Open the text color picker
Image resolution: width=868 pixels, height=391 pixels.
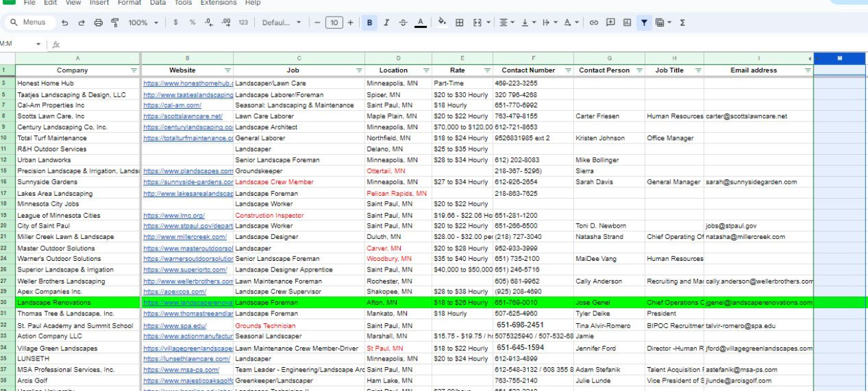pos(421,23)
